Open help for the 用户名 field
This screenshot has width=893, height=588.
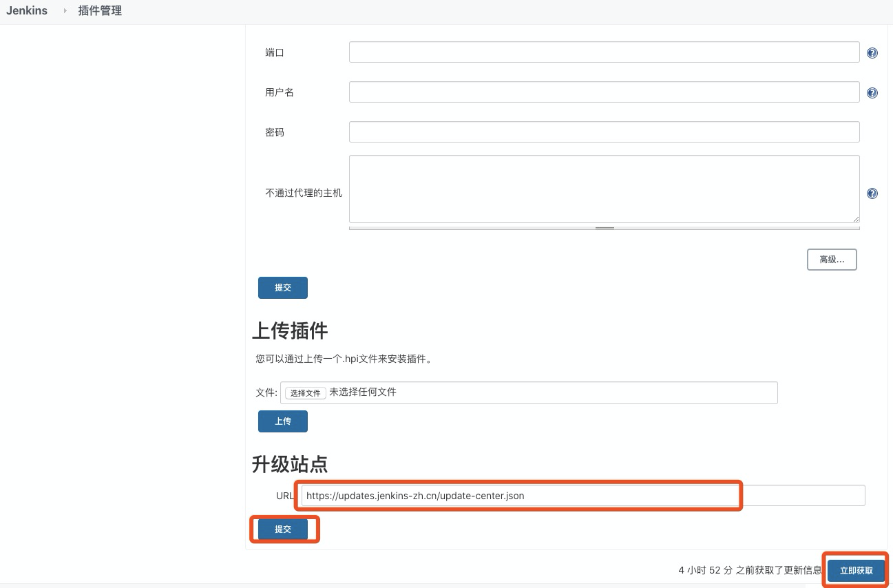click(x=872, y=92)
